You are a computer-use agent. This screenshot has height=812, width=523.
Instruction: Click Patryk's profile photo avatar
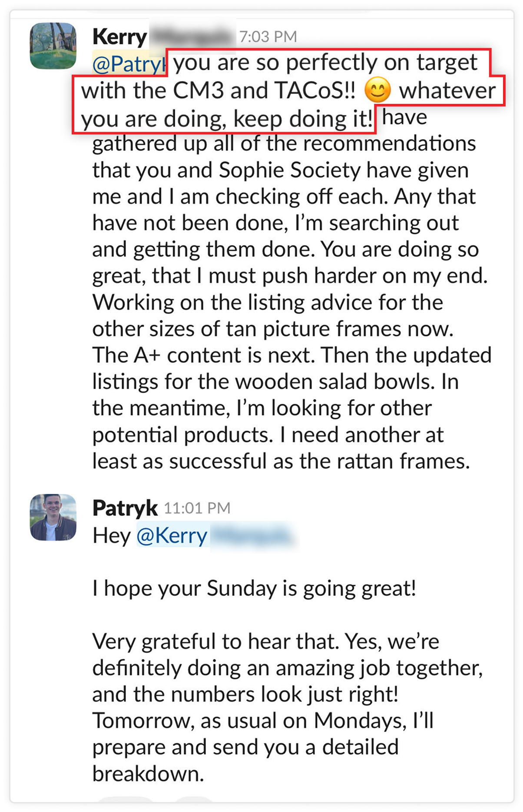53,517
